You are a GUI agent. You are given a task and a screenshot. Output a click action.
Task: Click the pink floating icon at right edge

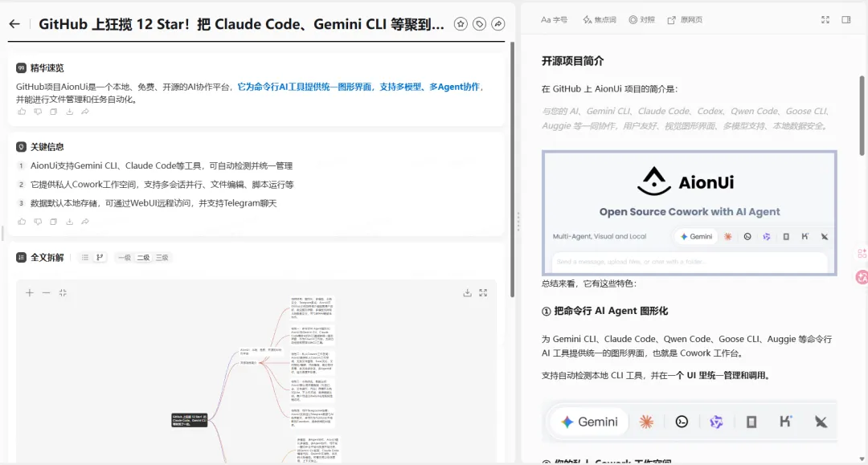point(862,253)
